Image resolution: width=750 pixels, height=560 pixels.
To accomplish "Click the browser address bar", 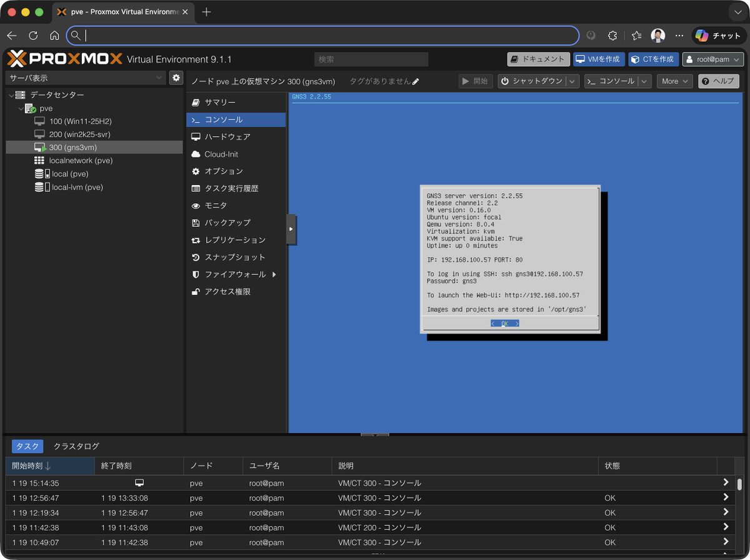I will [322, 36].
